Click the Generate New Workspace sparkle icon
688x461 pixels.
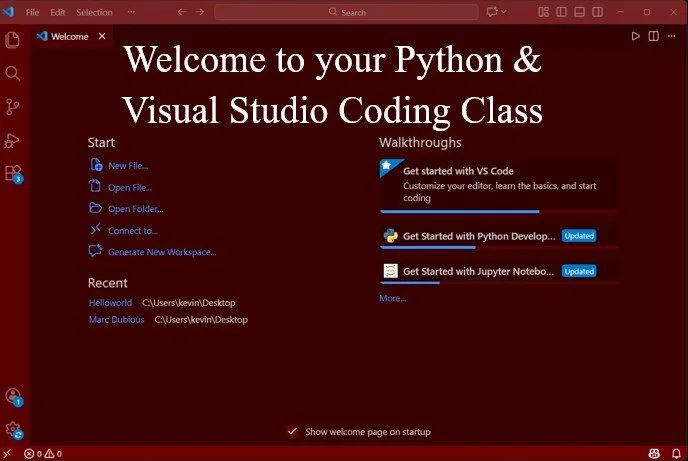[96, 250]
